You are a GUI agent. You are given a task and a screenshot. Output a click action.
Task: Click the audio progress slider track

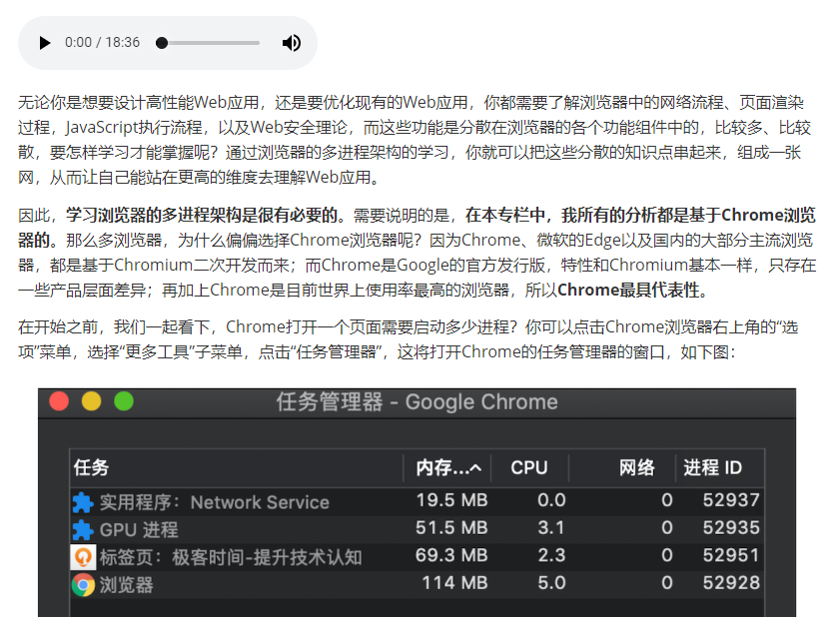coord(208,42)
